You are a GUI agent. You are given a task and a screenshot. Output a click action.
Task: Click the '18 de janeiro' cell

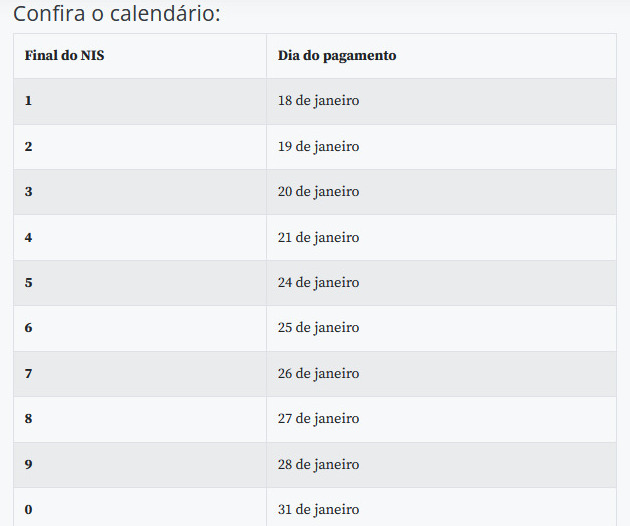click(441, 101)
